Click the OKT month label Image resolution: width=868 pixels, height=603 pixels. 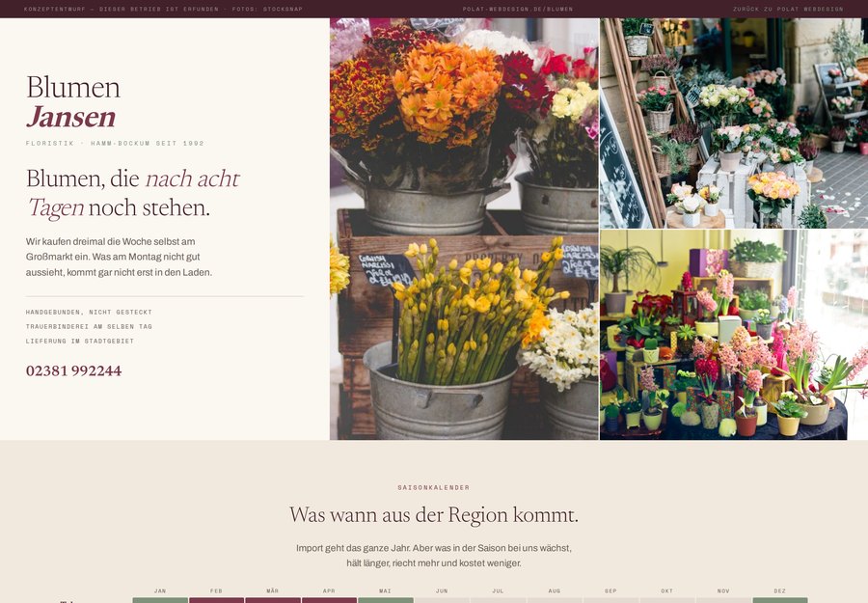(667, 590)
